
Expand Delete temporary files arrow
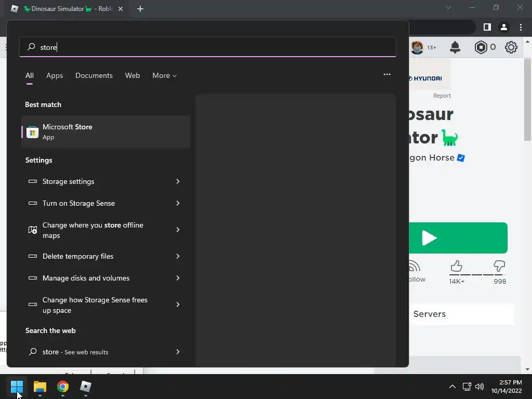(178, 256)
